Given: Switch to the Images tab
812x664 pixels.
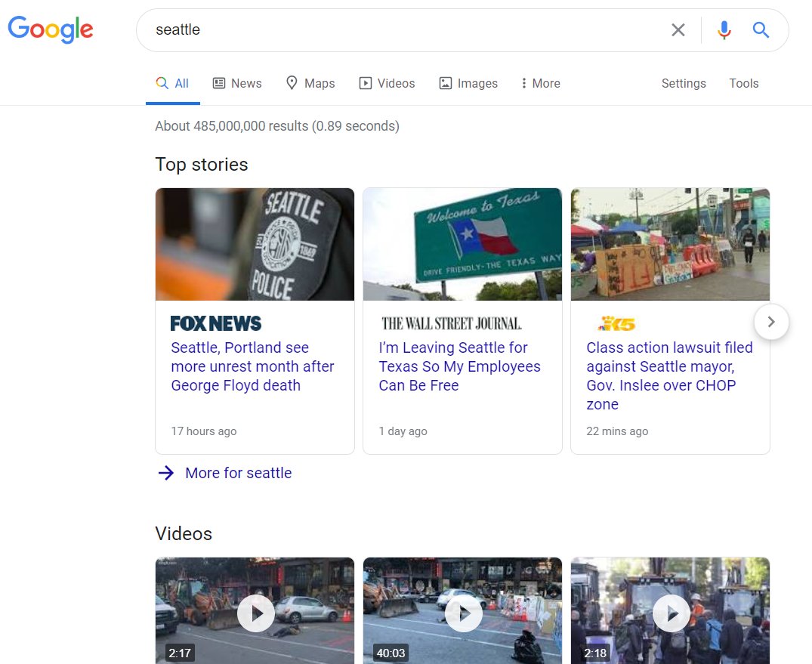Looking at the screenshot, I should [x=468, y=83].
